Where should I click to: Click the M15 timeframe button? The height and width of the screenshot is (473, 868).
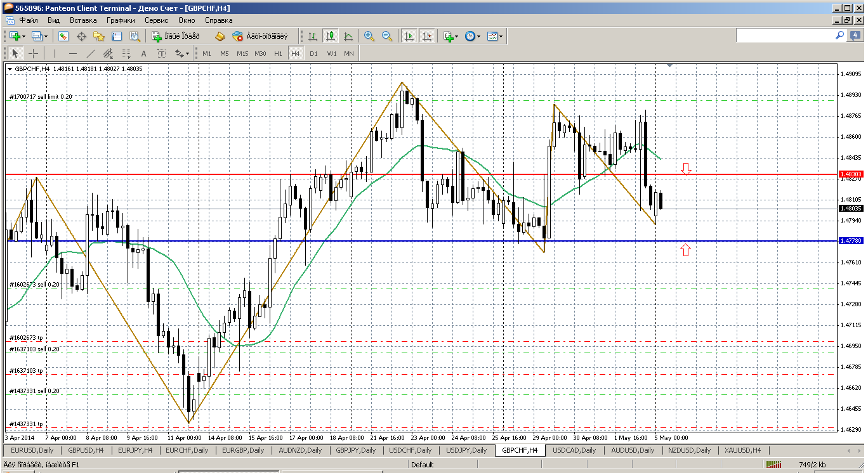coord(242,53)
